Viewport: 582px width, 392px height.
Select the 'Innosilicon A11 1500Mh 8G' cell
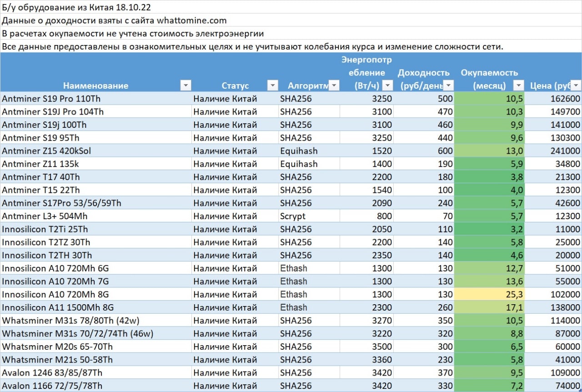[x=95, y=307]
